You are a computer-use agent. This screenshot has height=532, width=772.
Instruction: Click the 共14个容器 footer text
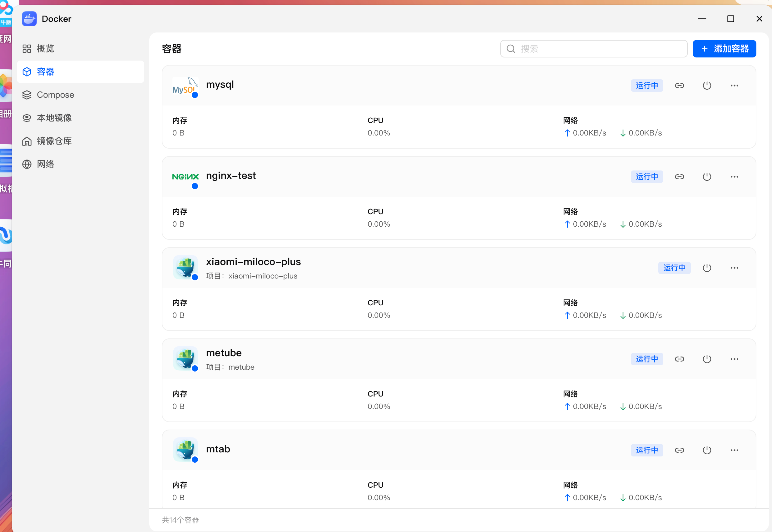180,520
